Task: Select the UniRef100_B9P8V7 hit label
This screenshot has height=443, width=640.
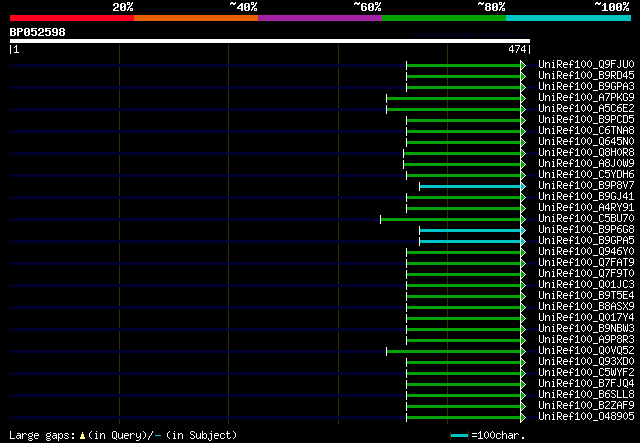Action: pyautogui.click(x=586, y=186)
